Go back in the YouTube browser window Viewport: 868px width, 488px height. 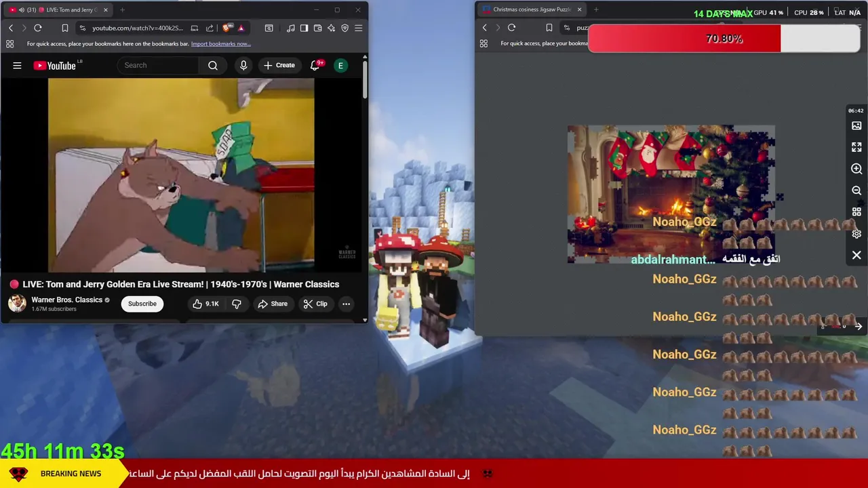pos(11,28)
